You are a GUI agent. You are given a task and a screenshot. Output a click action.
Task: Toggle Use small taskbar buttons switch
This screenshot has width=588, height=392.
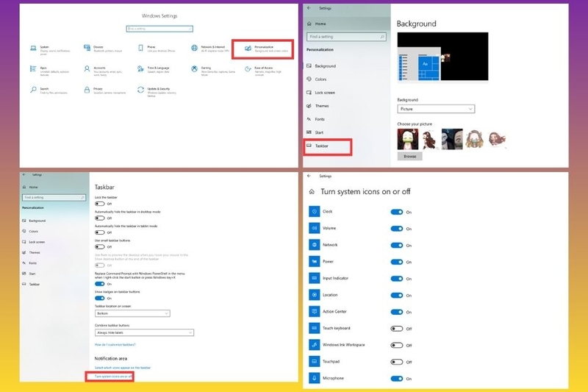(100, 247)
